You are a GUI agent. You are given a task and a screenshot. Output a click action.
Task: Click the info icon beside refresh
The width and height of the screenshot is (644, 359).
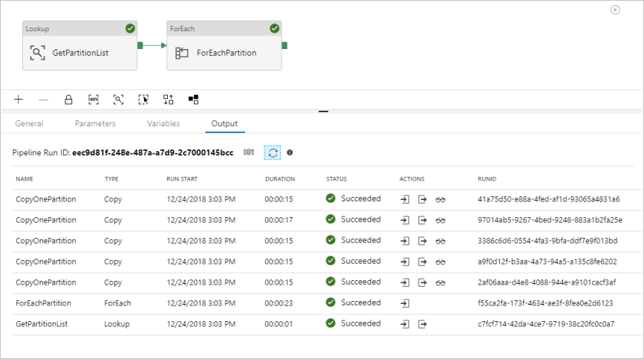pyautogui.click(x=290, y=152)
